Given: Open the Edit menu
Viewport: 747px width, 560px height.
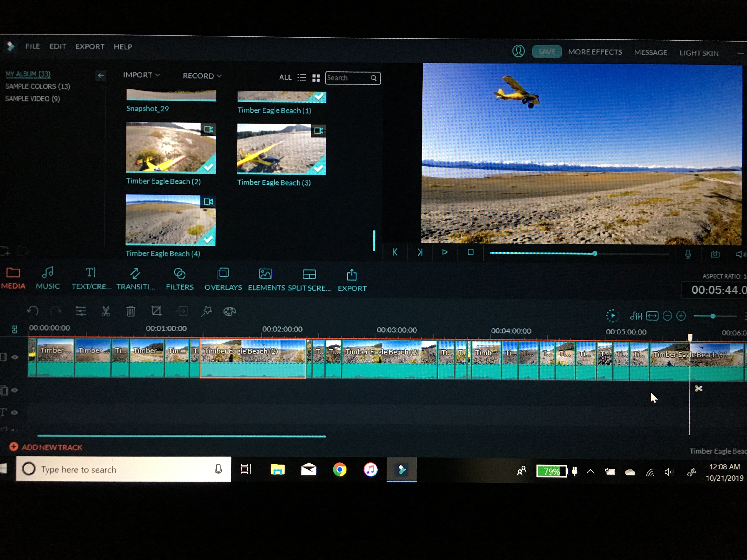Looking at the screenshot, I should click(57, 46).
